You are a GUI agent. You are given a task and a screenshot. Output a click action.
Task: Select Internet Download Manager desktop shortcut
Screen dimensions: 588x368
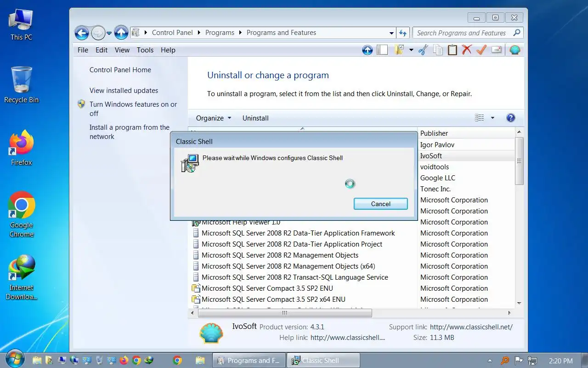pyautogui.click(x=21, y=278)
